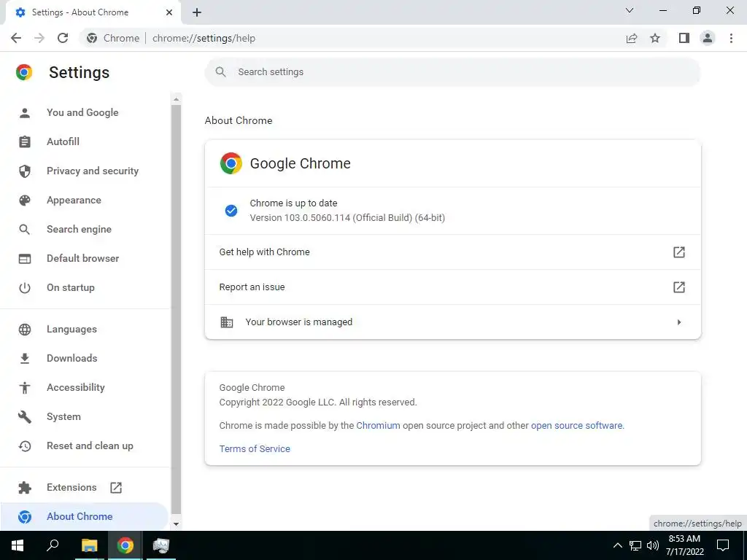This screenshot has width=747, height=560.
Task: Click the On startup power icon
Action: point(24,287)
